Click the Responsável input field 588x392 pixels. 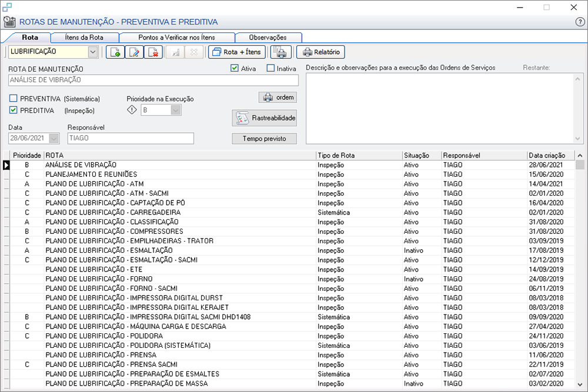[x=131, y=138]
